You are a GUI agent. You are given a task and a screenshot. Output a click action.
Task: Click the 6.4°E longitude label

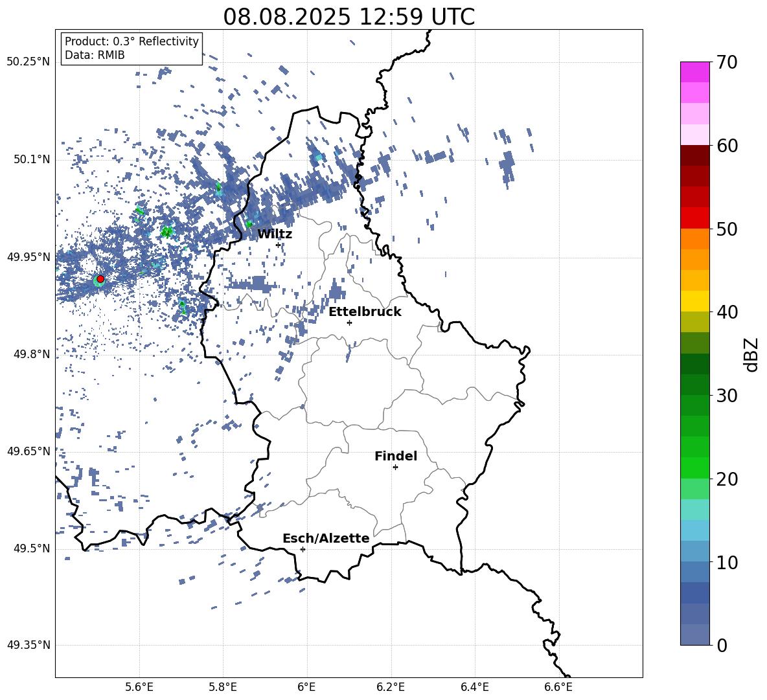(474, 687)
